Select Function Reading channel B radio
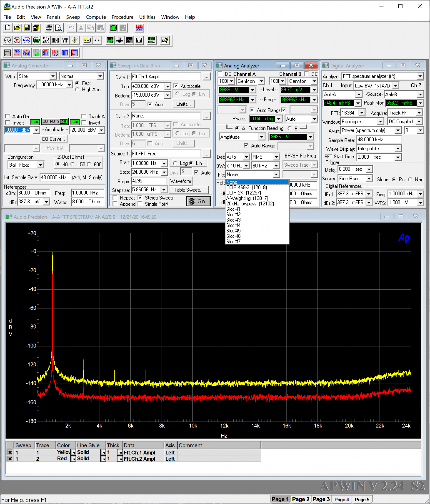 click(x=290, y=128)
